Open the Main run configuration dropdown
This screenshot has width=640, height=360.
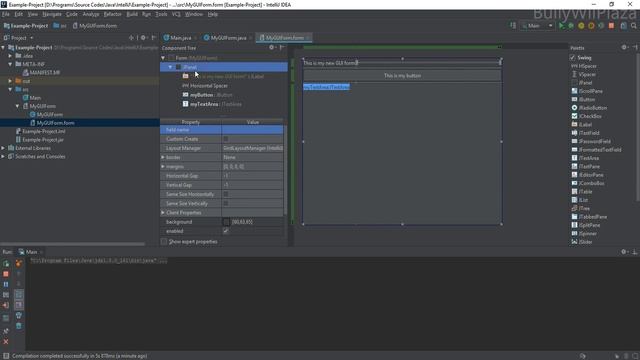538,26
